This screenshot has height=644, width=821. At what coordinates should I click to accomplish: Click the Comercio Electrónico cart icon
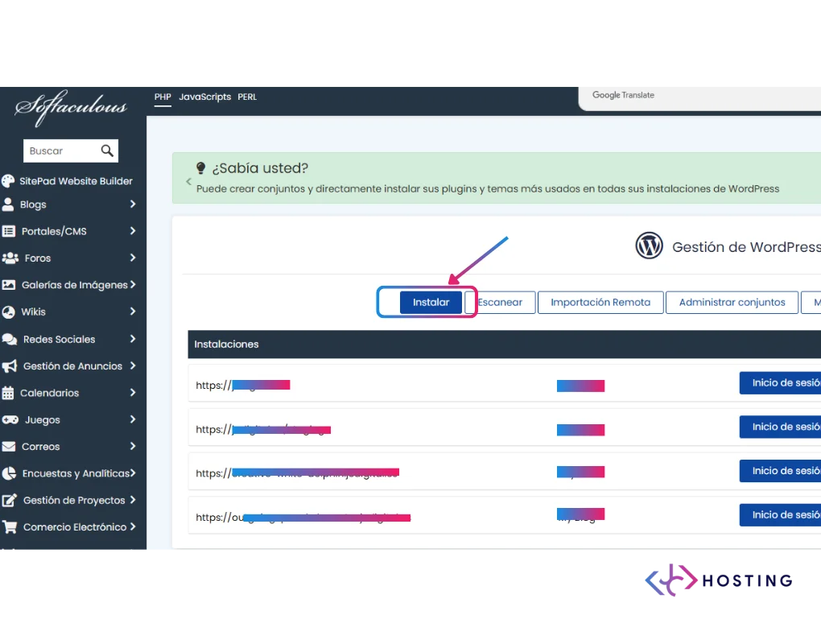(x=10, y=526)
